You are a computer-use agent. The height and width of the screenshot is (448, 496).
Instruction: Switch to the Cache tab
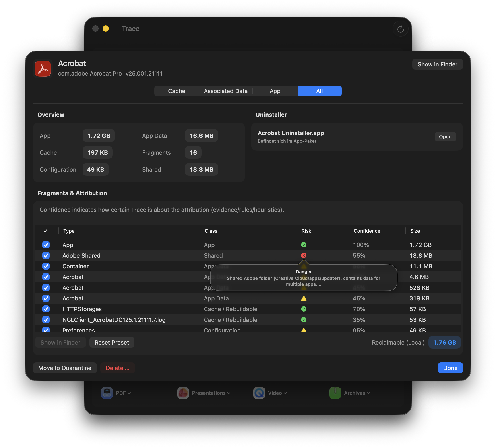(176, 91)
